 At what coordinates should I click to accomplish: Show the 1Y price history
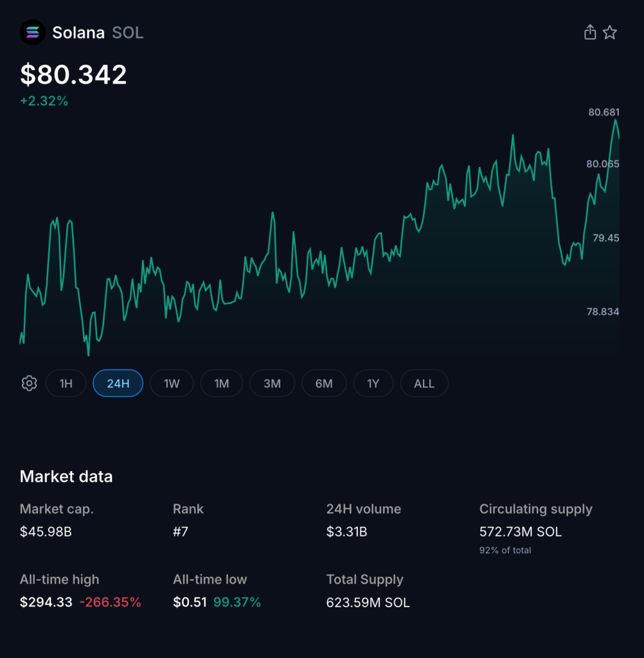pos(373,383)
